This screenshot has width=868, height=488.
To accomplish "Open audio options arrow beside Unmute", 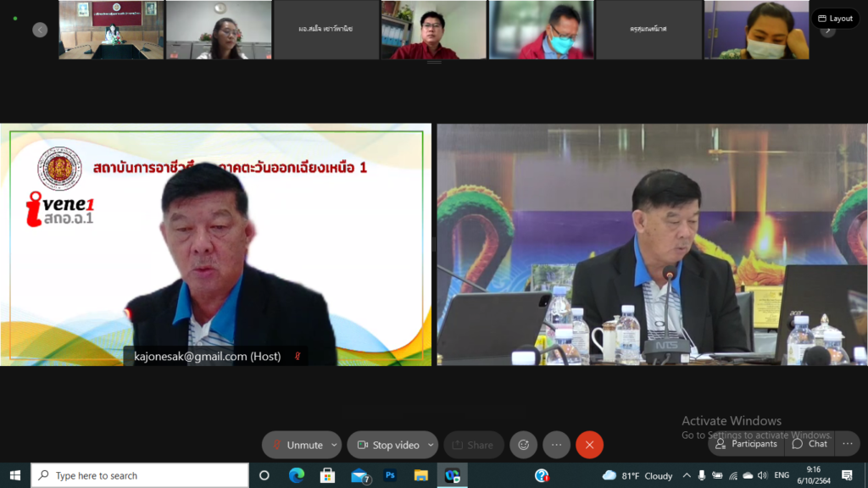I will point(335,445).
